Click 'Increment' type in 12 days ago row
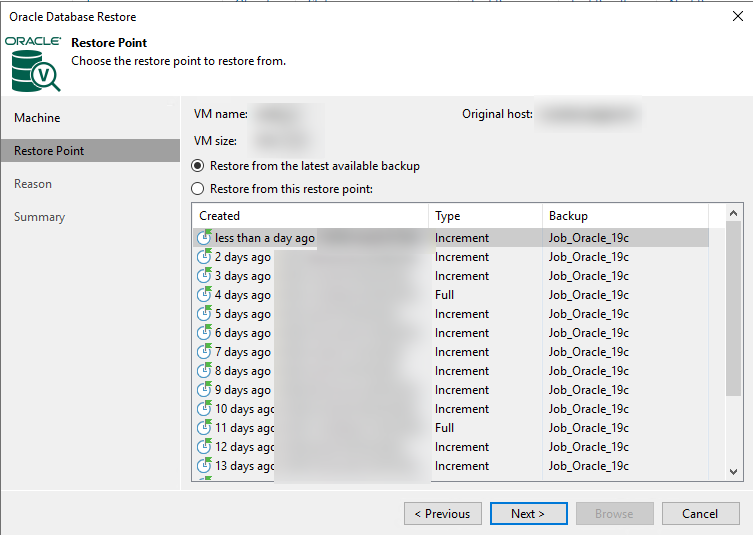The width and height of the screenshot is (753, 535). pyautogui.click(x=462, y=447)
